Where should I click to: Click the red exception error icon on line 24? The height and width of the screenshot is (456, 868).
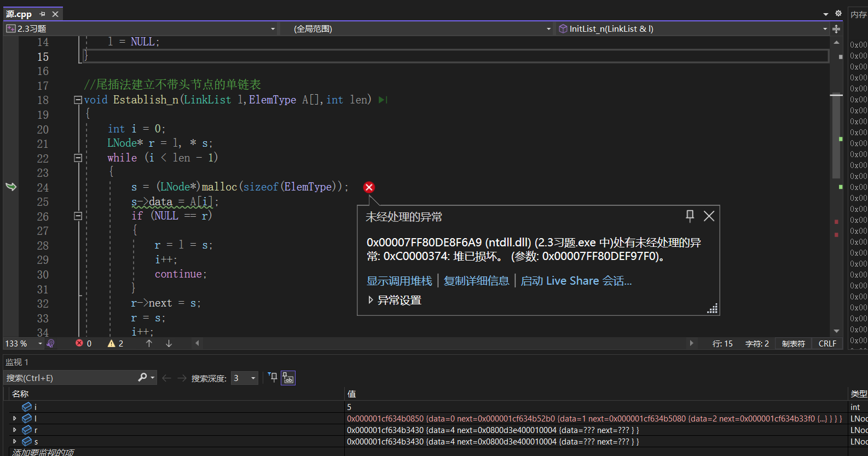(x=369, y=187)
